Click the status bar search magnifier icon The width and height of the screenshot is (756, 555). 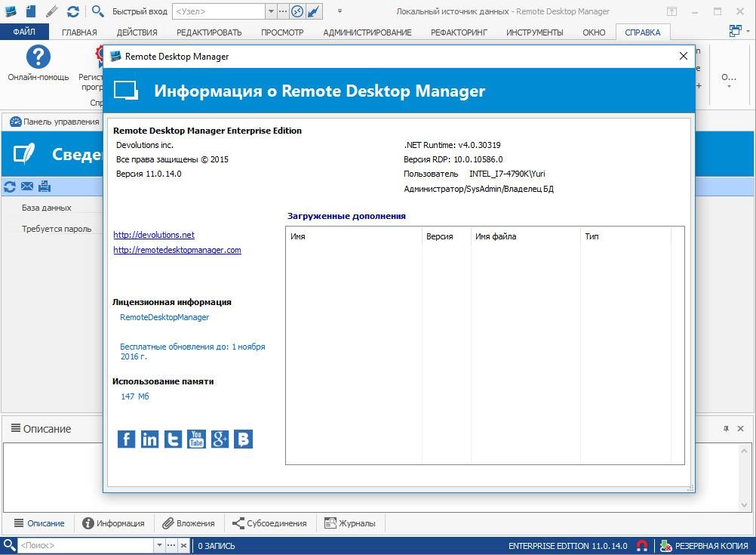click(9, 545)
